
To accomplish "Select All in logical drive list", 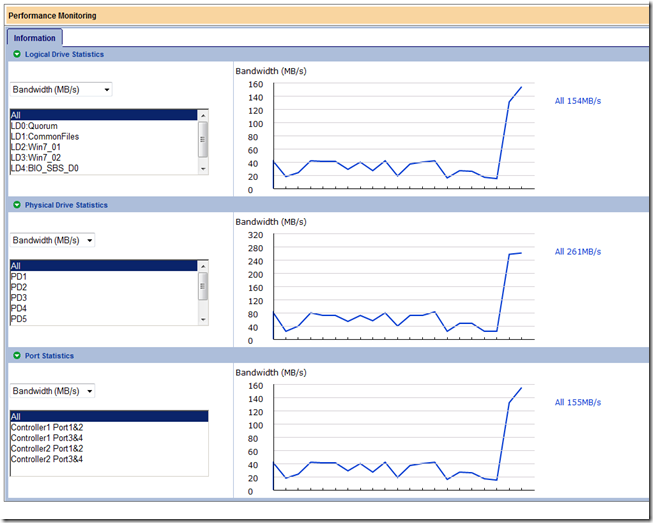I will click(x=104, y=115).
